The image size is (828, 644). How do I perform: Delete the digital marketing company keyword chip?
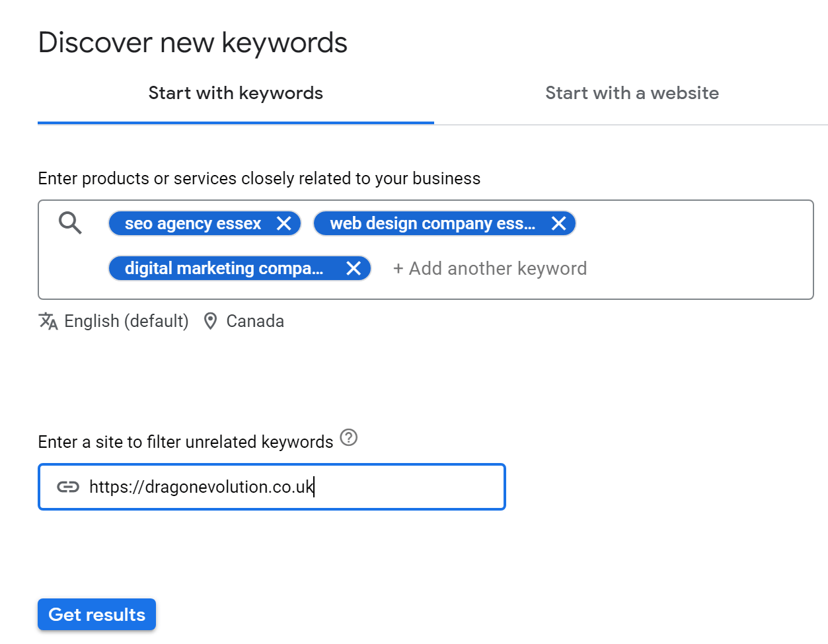[354, 269]
